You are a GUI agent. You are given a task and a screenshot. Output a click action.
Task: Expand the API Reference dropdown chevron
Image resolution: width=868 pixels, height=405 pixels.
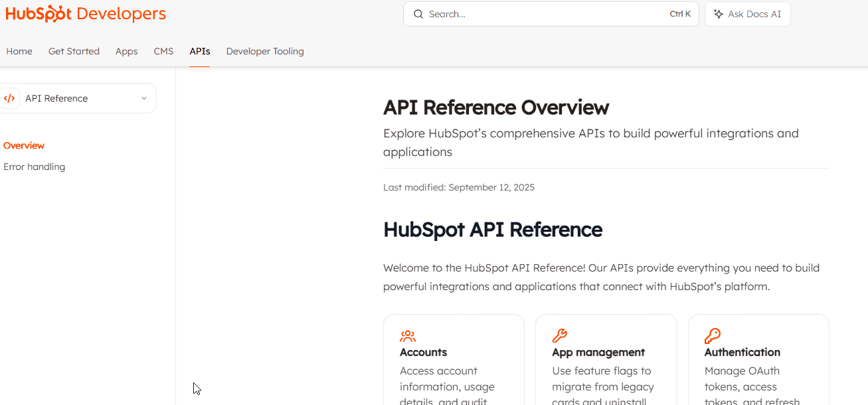(144, 98)
